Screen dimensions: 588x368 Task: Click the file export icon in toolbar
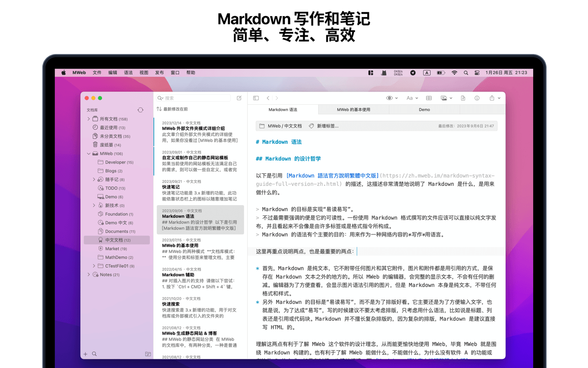coord(463,98)
